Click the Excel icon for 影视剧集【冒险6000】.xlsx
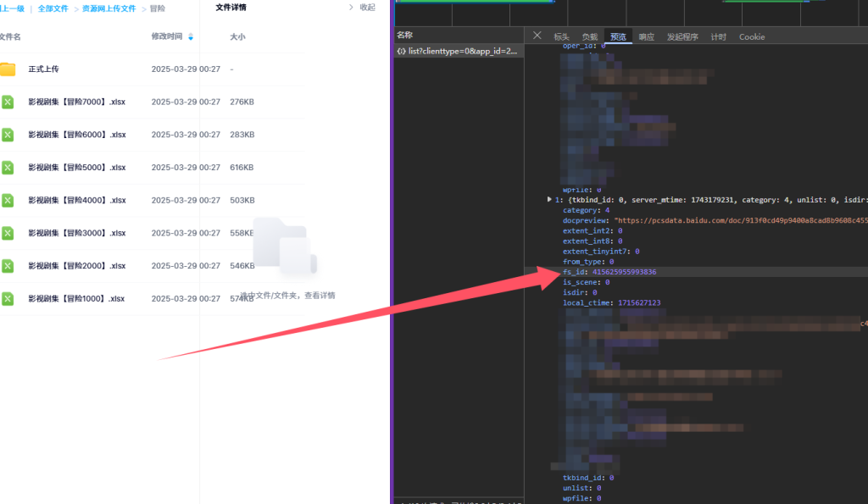The height and width of the screenshot is (504, 868). pos(8,135)
